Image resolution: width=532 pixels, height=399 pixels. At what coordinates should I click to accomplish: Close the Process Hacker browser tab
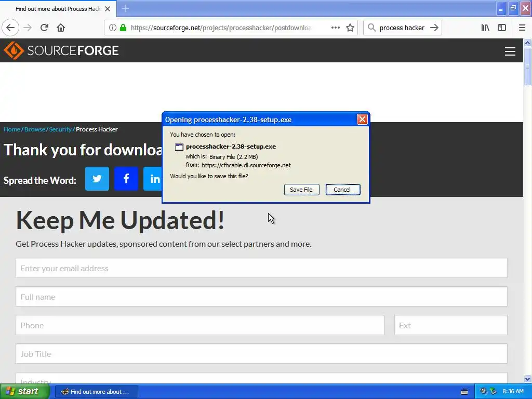108,9
